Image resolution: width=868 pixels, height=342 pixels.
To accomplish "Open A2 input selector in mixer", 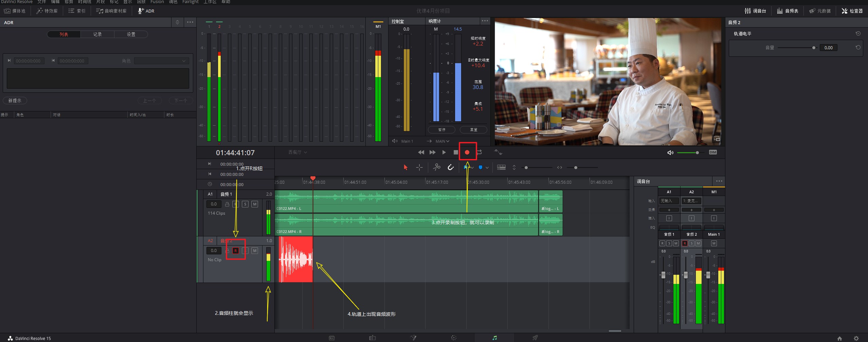I will point(691,201).
